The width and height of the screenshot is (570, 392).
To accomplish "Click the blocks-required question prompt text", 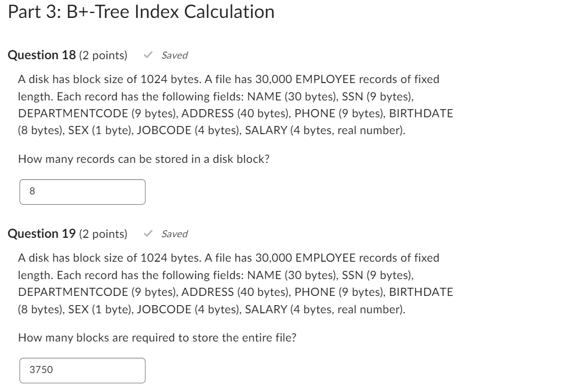I will pos(157,337).
